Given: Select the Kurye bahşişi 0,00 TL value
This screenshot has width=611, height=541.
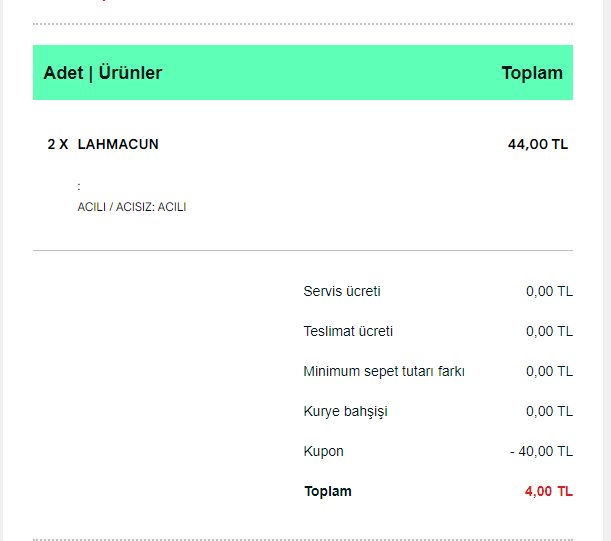Looking at the screenshot, I should click(x=549, y=411).
